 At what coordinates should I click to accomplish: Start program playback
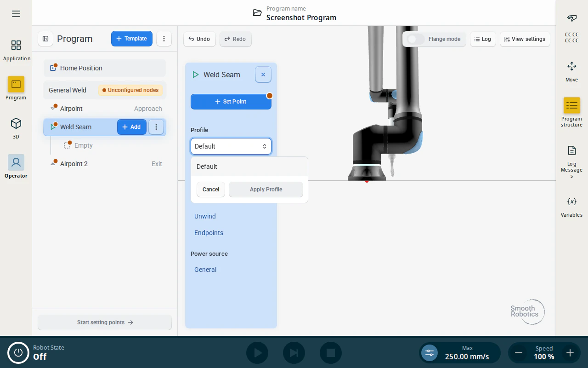click(257, 353)
